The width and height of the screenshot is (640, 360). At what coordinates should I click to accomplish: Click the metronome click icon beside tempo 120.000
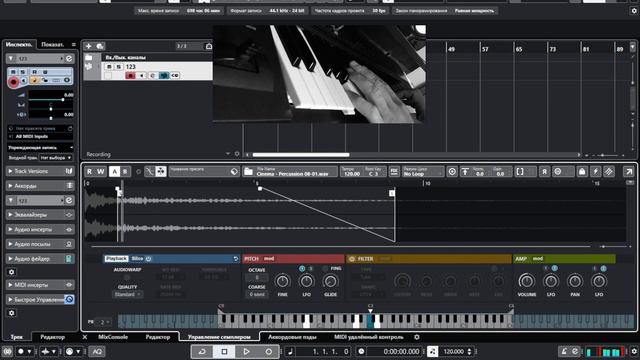tap(432, 351)
